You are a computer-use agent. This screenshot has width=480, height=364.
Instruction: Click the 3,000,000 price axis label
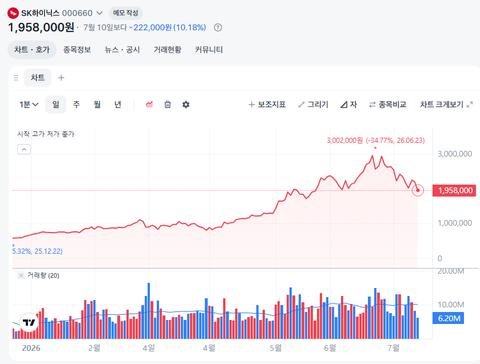coord(455,154)
